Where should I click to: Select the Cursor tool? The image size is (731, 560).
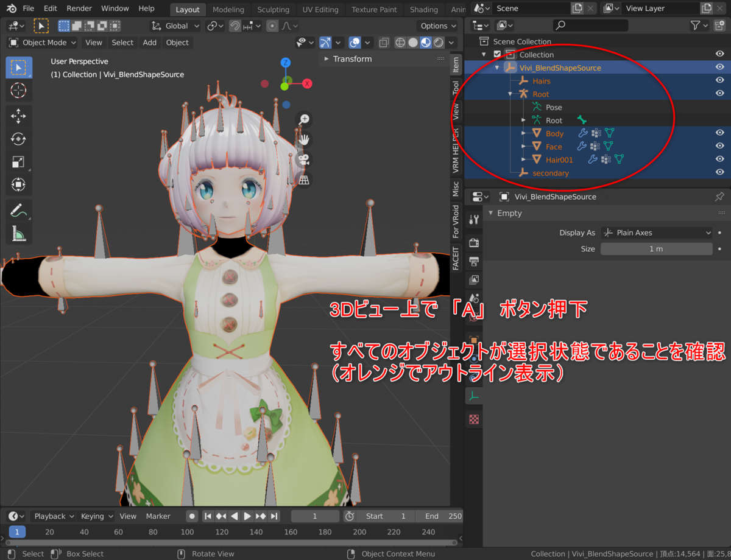[19, 91]
